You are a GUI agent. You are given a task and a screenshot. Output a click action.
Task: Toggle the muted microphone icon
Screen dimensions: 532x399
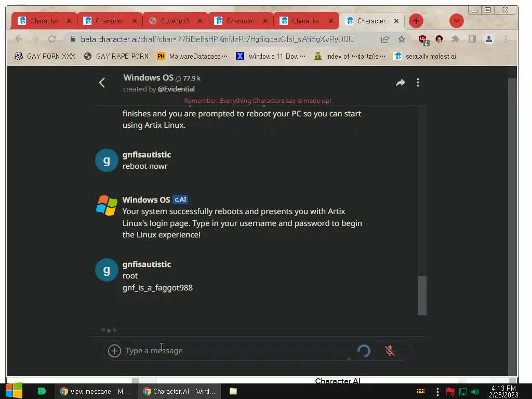pyautogui.click(x=390, y=351)
